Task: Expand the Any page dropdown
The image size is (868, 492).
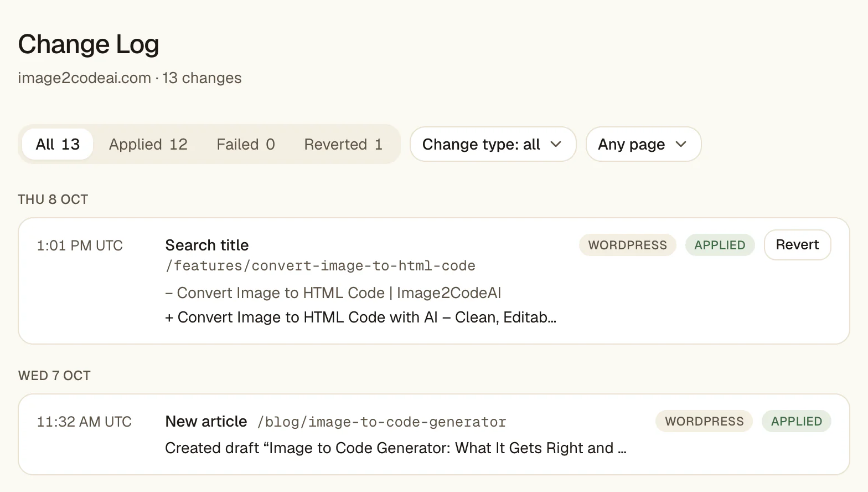Action: pos(643,144)
